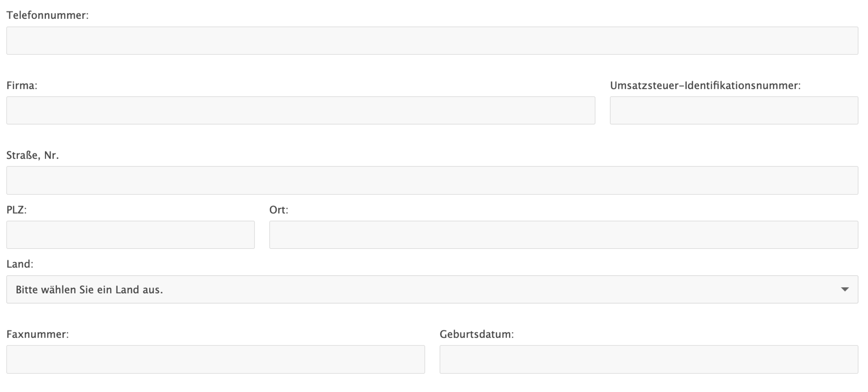Open the Land country dropdown
Viewport: 868px width, 392px height.
pyautogui.click(x=432, y=289)
